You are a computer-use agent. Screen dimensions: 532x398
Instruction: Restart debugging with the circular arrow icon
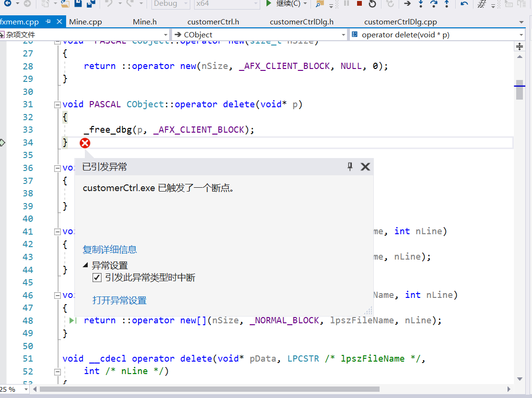coord(372,4)
